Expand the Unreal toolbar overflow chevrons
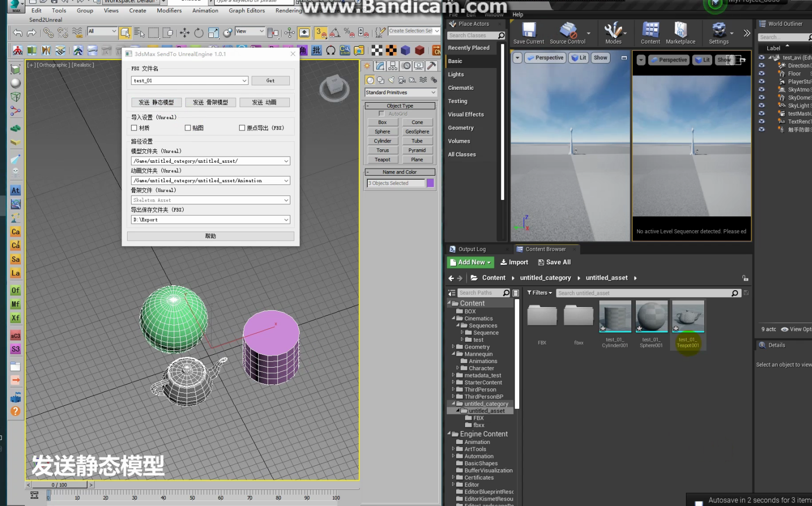Image resolution: width=812 pixels, height=506 pixels. click(746, 33)
